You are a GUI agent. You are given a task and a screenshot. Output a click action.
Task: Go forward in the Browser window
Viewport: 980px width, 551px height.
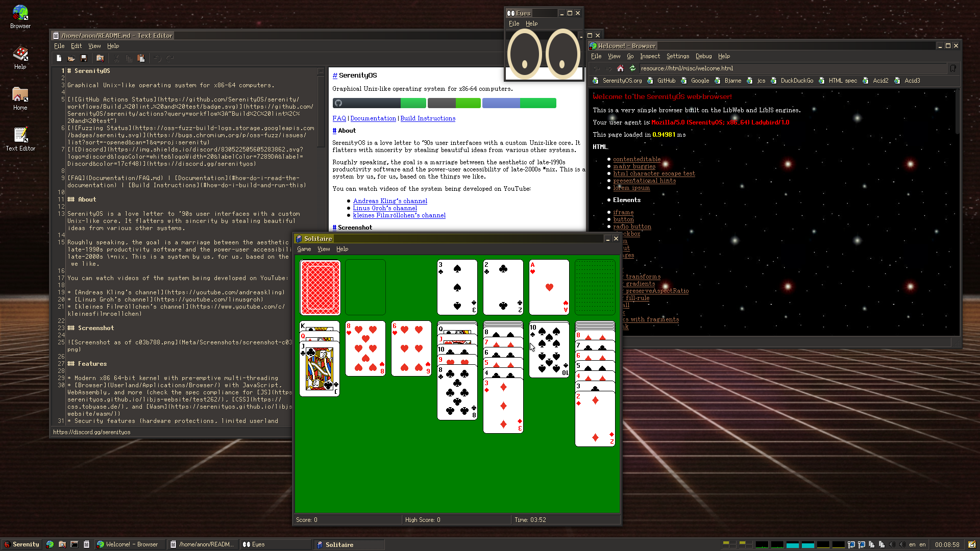tap(608, 68)
